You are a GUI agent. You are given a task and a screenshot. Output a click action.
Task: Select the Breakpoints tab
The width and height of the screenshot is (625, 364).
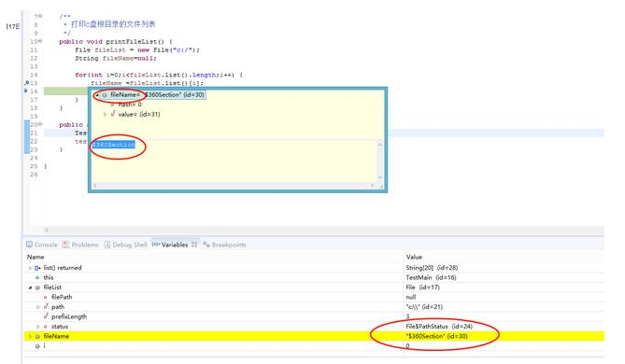pos(224,245)
